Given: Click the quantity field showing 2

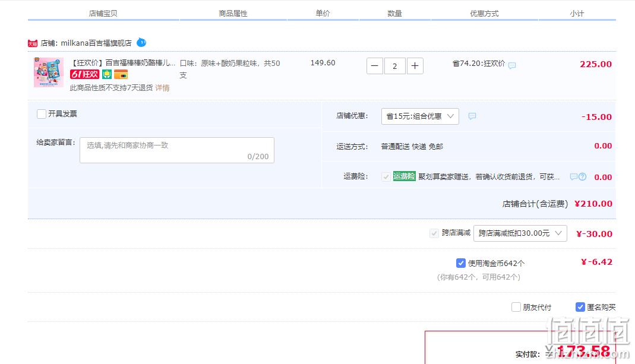Looking at the screenshot, I should click(x=395, y=66).
